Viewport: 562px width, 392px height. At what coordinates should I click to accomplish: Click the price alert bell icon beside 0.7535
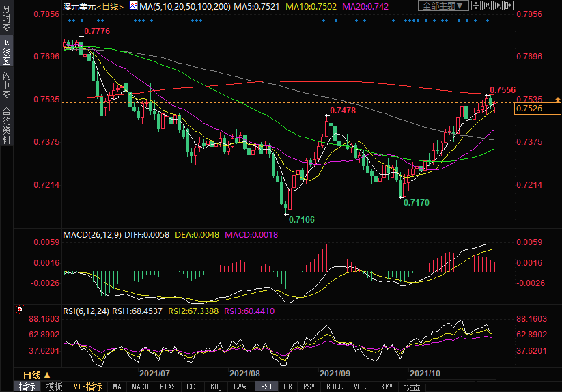click(557, 100)
